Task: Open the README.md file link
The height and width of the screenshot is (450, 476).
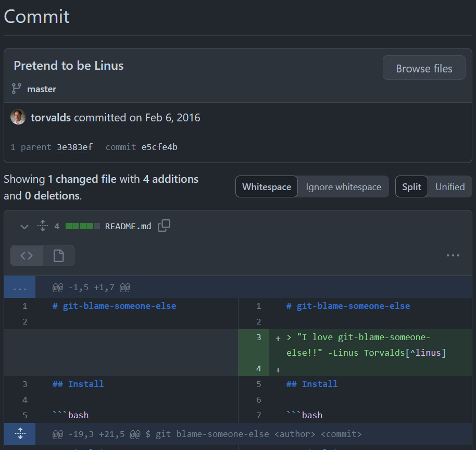Action: (x=128, y=226)
